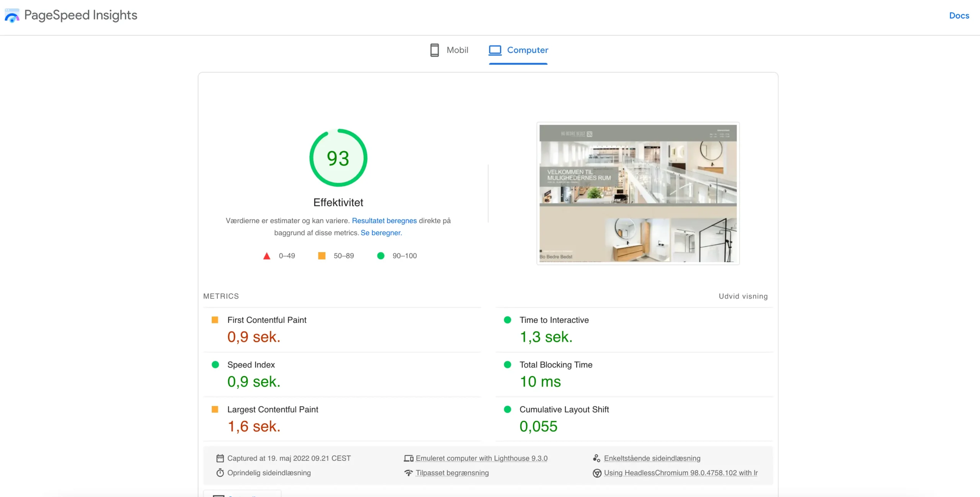
Task: Click 'Using HeadlessChromium 98.0.4758.102' text
Action: coord(681,473)
